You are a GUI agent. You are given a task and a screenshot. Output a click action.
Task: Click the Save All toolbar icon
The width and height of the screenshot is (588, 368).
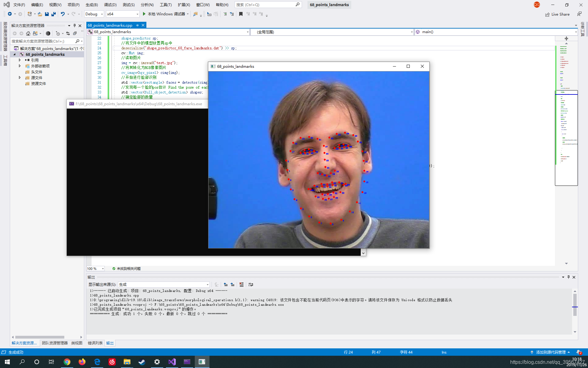(54, 14)
